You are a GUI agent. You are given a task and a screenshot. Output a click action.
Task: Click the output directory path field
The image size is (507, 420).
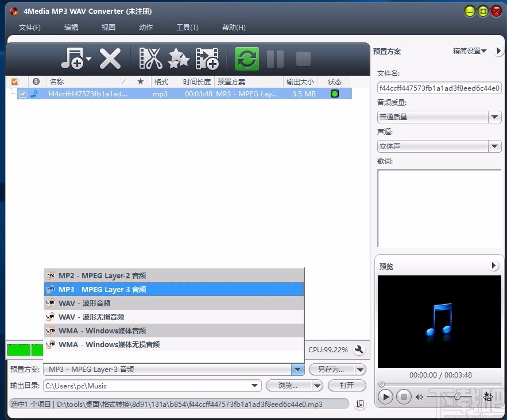pos(149,386)
